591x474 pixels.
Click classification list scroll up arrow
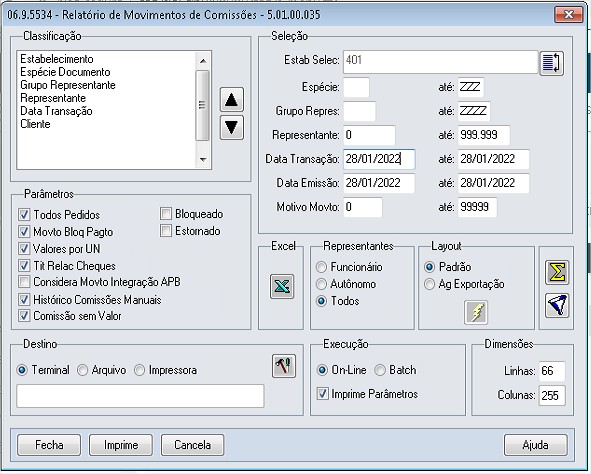coord(203,61)
